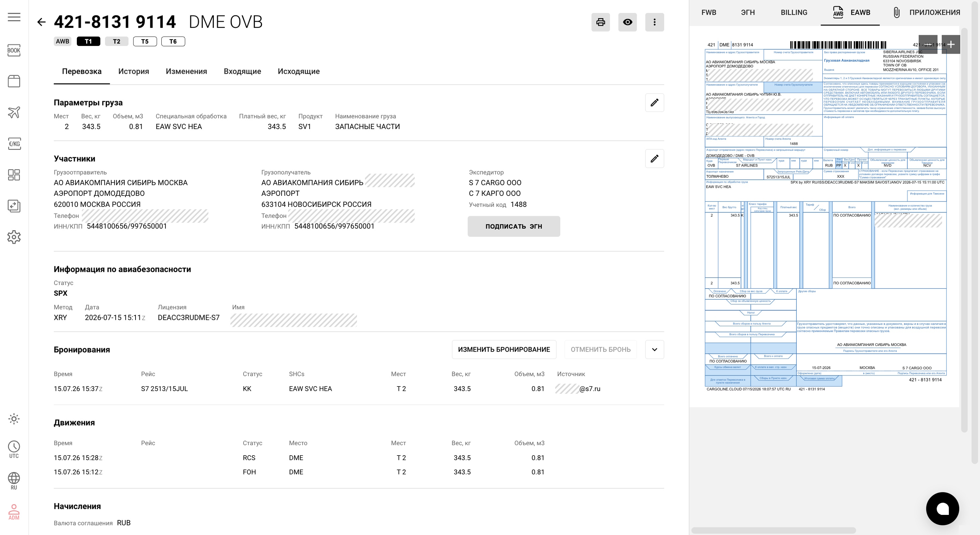Image resolution: width=980 pixels, height=535 pixels.
Task: Switch to the Изменения tab
Action: point(187,71)
